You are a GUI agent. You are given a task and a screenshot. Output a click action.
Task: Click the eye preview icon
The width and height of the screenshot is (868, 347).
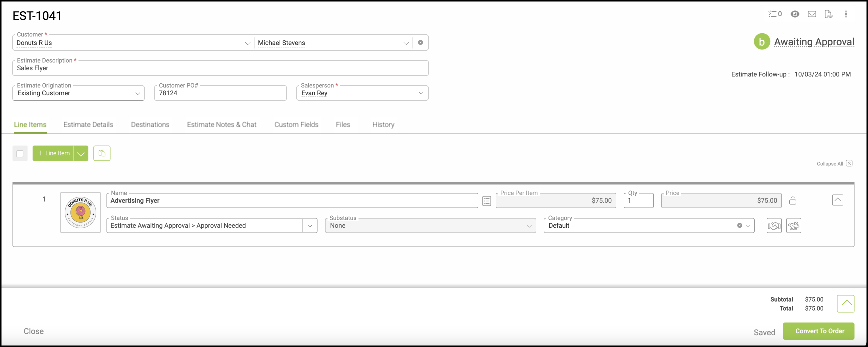click(795, 14)
